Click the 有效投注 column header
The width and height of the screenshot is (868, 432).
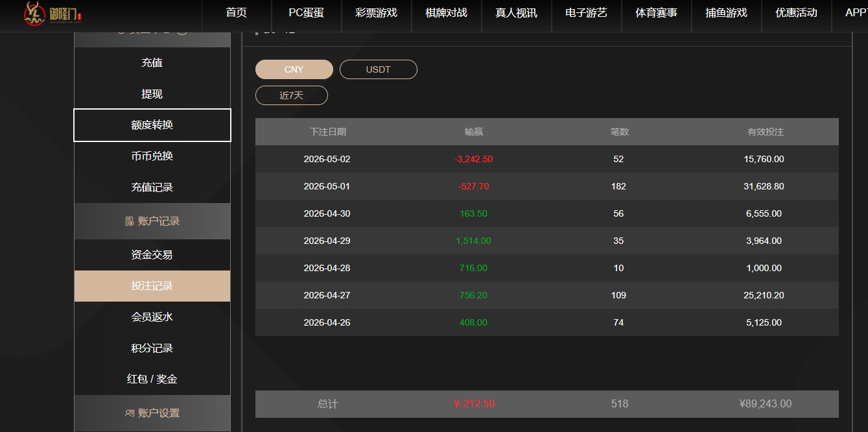[766, 132]
